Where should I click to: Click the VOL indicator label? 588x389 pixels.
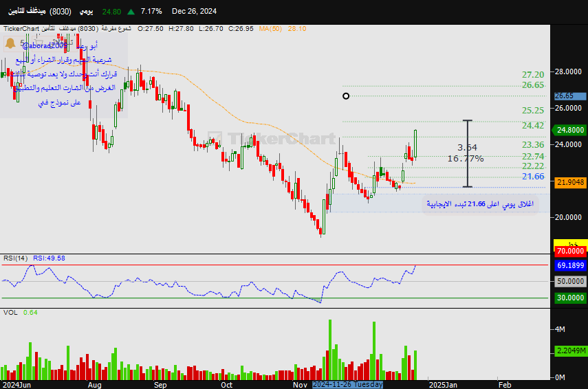click(10, 313)
